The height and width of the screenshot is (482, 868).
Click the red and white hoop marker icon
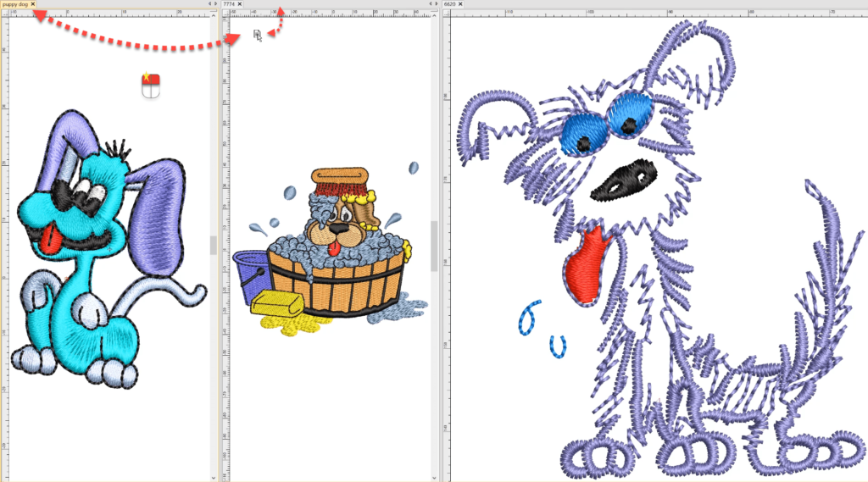(150, 85)
